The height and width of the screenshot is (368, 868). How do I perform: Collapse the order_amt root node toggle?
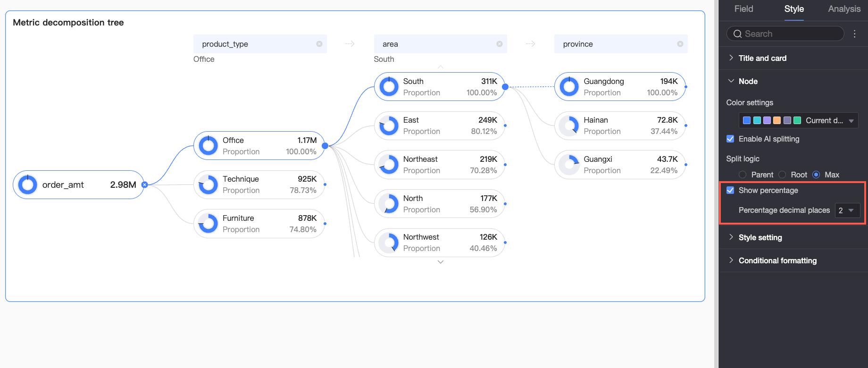[x=145, y=184]
